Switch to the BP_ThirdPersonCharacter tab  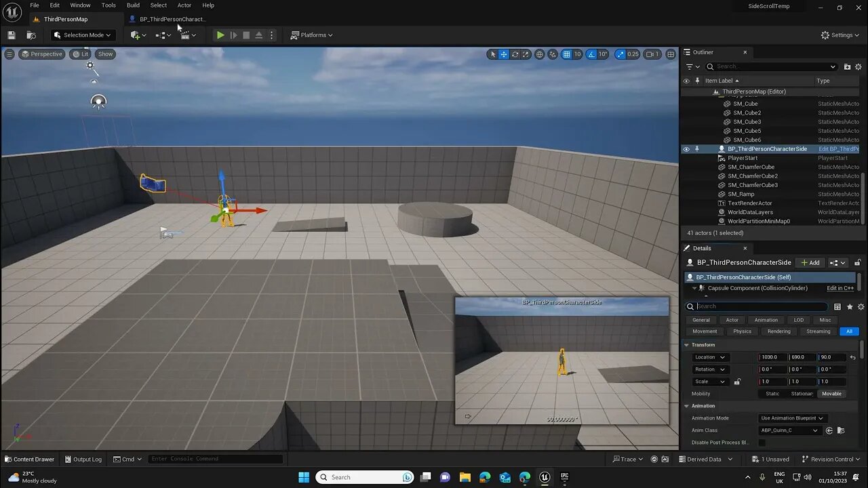point(172,19)
